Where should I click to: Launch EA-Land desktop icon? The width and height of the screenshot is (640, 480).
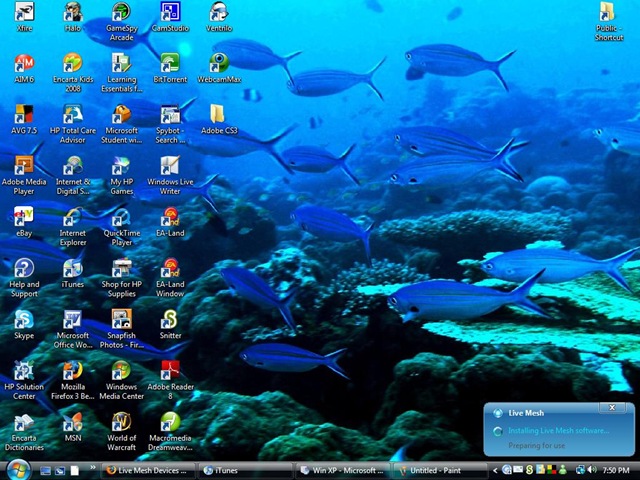pos(170,222)
